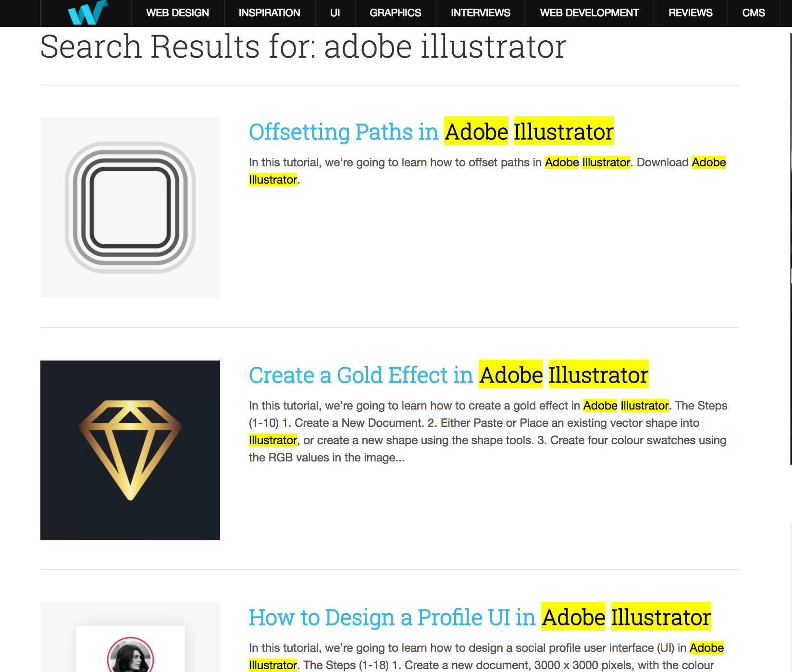Select the UI navigation item
Image resolution: width=792 pixels, height=672 pixels.
[335, 13]
